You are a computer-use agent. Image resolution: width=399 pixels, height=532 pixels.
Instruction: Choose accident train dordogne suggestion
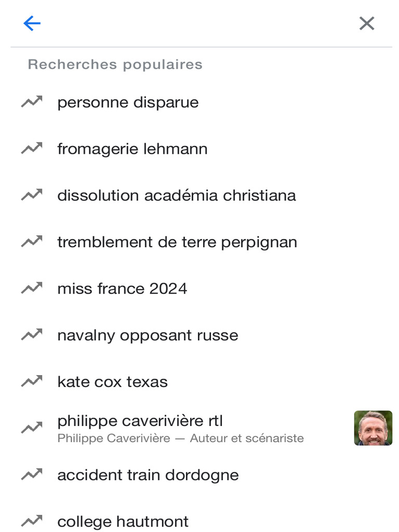[199, 475]
